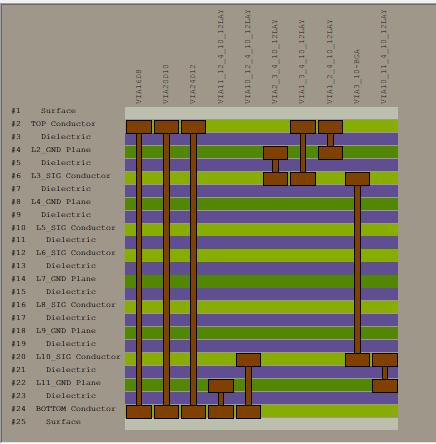
Task: Click the #8 L4_GND Plane label
Action: [x=51, y=202]
